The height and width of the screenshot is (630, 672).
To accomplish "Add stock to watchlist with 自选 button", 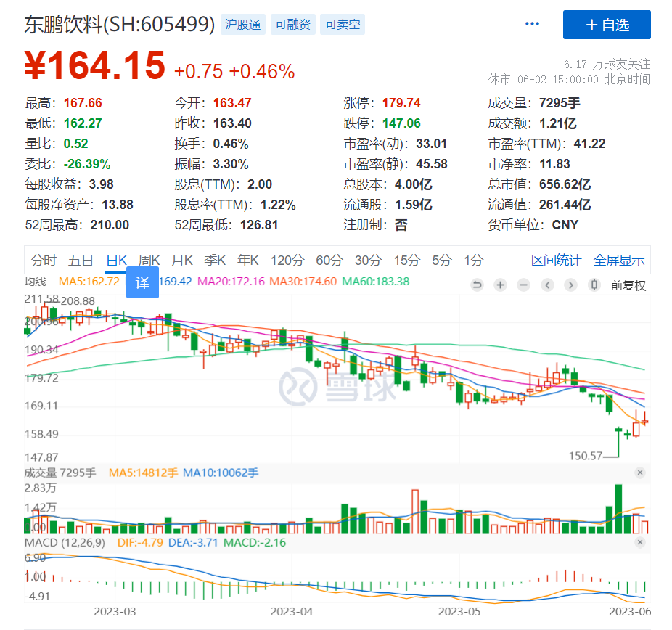I will [607, 25].
